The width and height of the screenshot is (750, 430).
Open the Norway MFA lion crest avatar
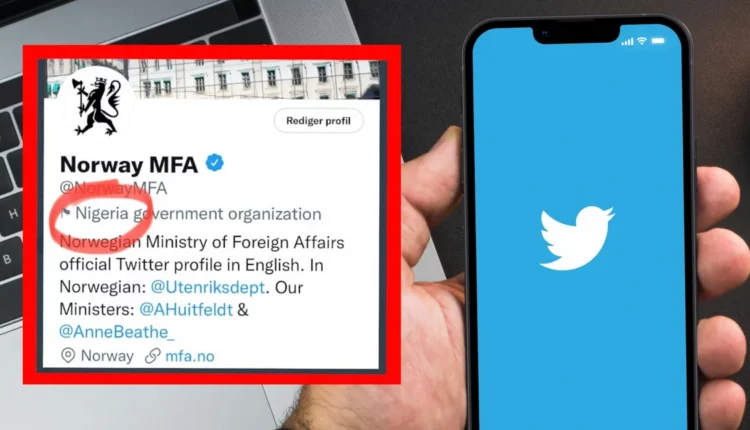click(98, 106)
